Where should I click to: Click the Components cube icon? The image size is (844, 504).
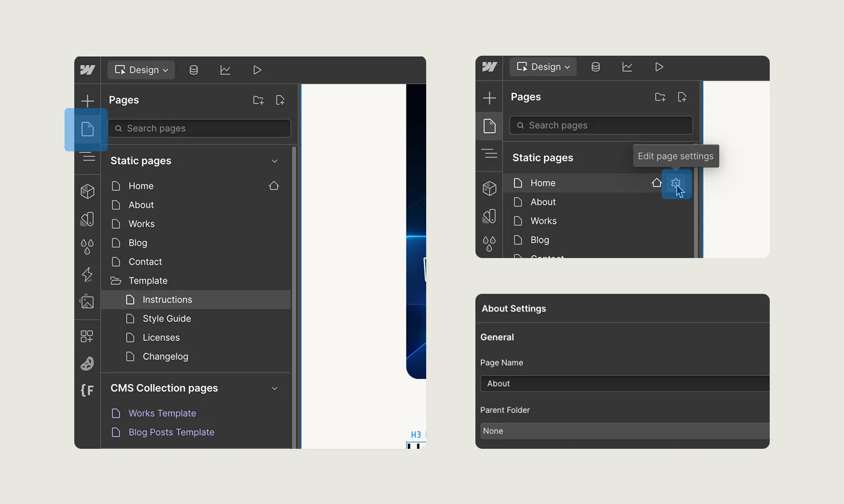click(87, 191)
